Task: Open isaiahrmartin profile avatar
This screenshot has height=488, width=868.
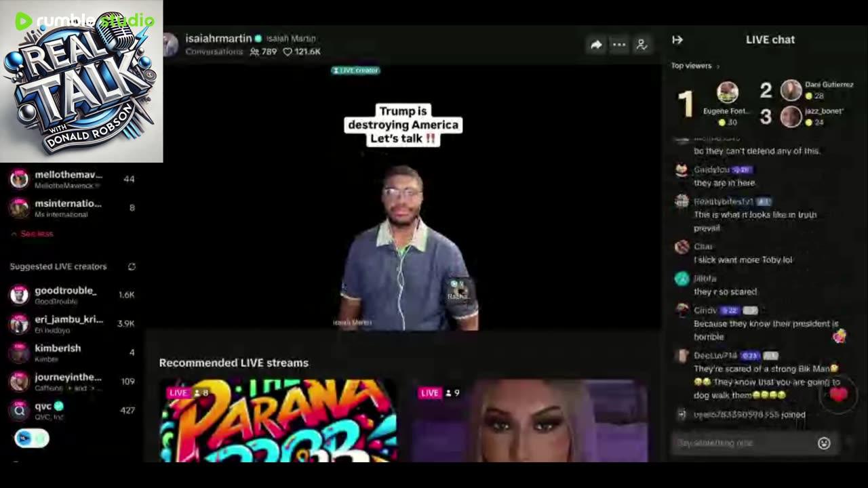Action: pyautogui.click(x=170, y=45)
